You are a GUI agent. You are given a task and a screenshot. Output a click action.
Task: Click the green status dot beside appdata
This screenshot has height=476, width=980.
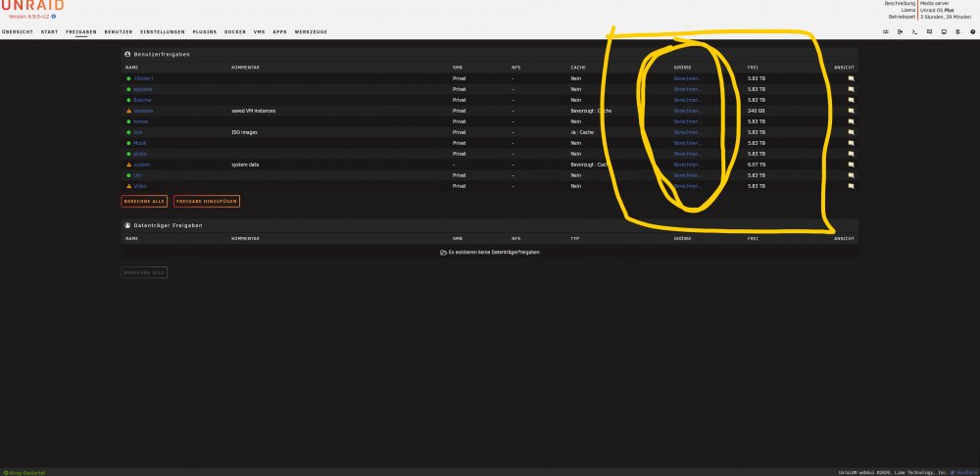[128, 89]
